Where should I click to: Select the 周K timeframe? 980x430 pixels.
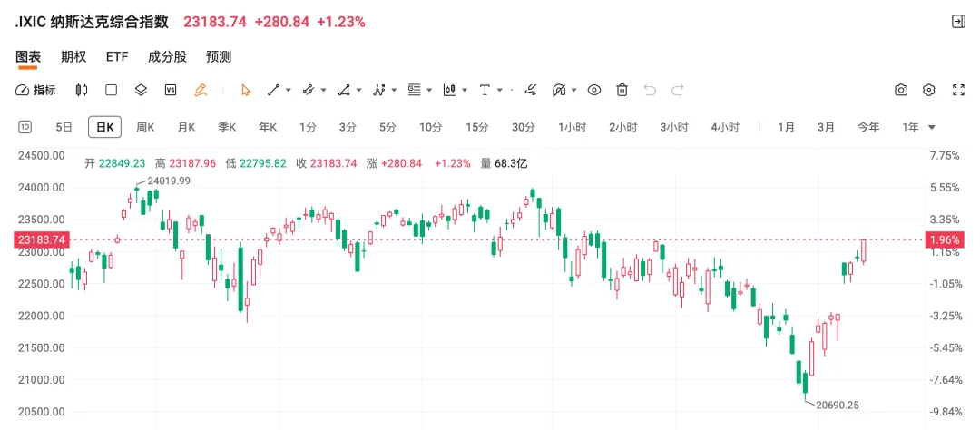coord(145,127)
